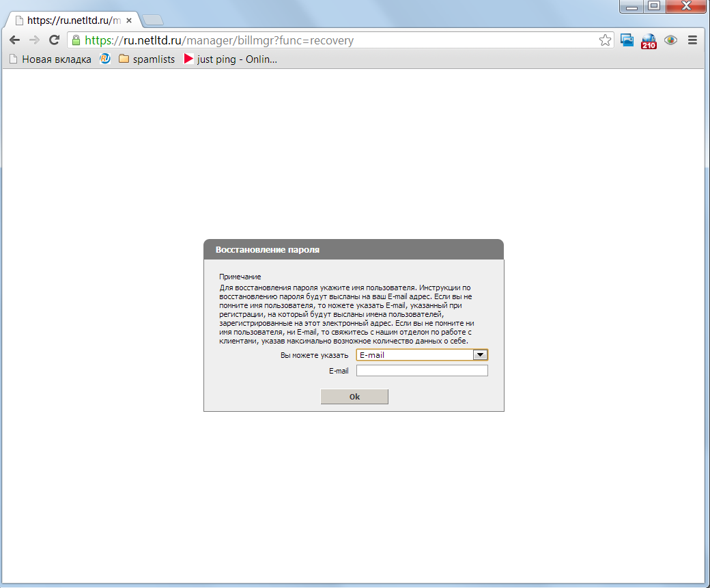Viewport: 710px width, 588px height.
Task: Open the extension showing the 210 badge
Action: pyautogui.click(x=649, y=41)
